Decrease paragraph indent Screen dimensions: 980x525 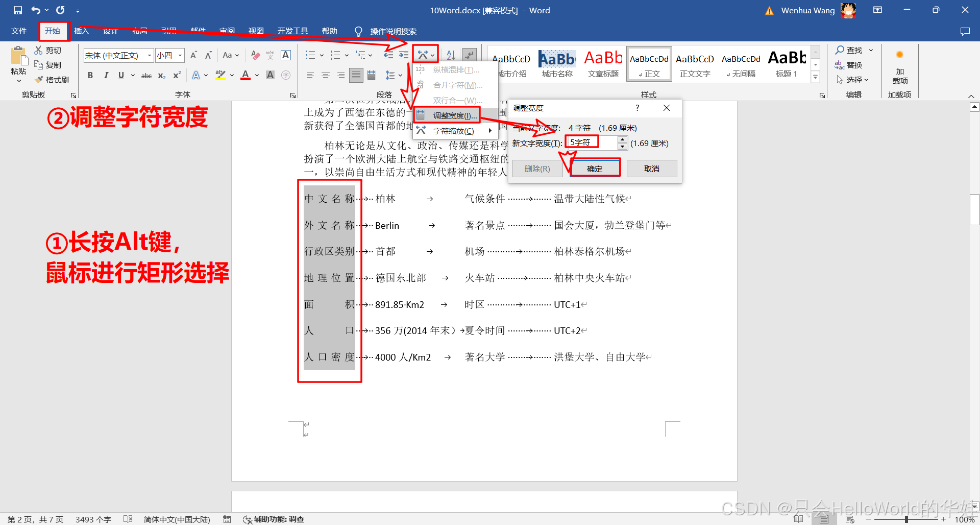pyautogui.click(x=388, y=55)
